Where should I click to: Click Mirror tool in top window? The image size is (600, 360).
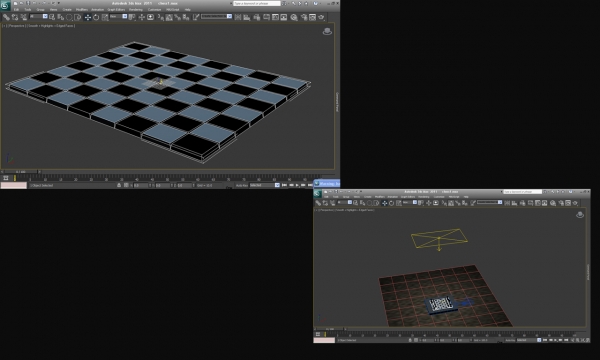click(238, 17)
